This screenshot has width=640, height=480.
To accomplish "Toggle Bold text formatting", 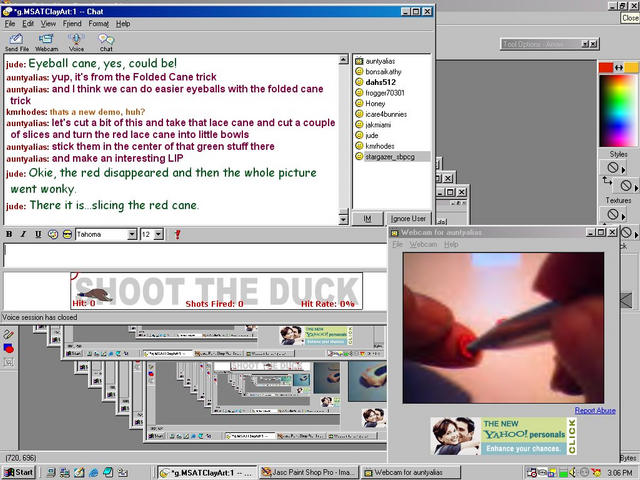I will pyautogui.click(x=9, y=234).
